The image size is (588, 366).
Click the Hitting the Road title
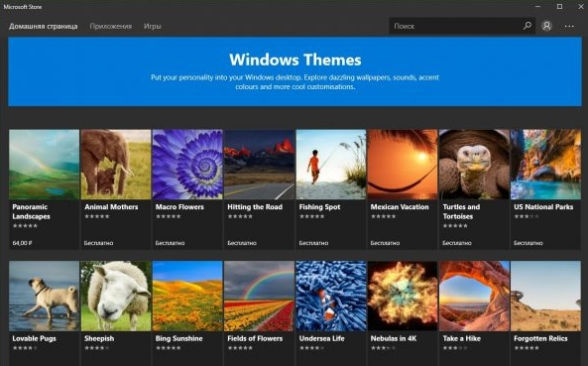[x=255, y=207]
